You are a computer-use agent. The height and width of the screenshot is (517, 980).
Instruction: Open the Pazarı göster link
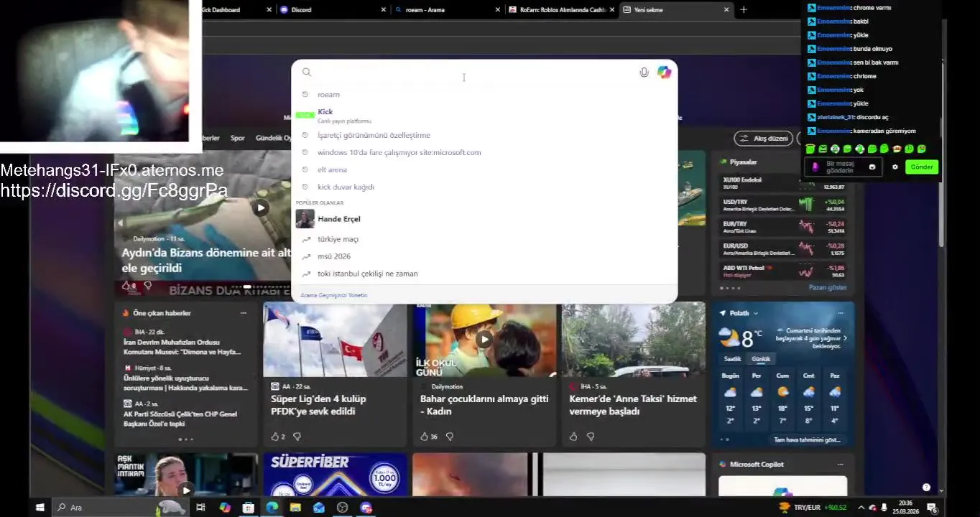tap(828, 287)
